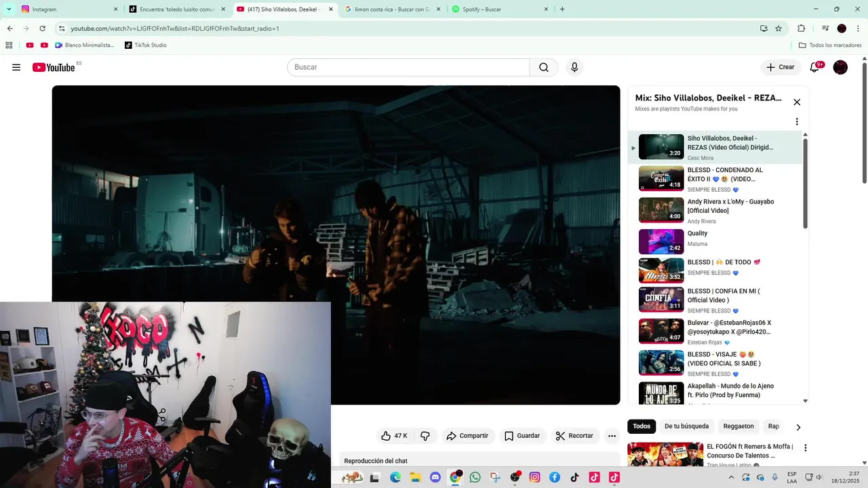This screenshot has height=488, width=868.
Task: Open YouTube notifications bell
Action: [x=814, y=67]
